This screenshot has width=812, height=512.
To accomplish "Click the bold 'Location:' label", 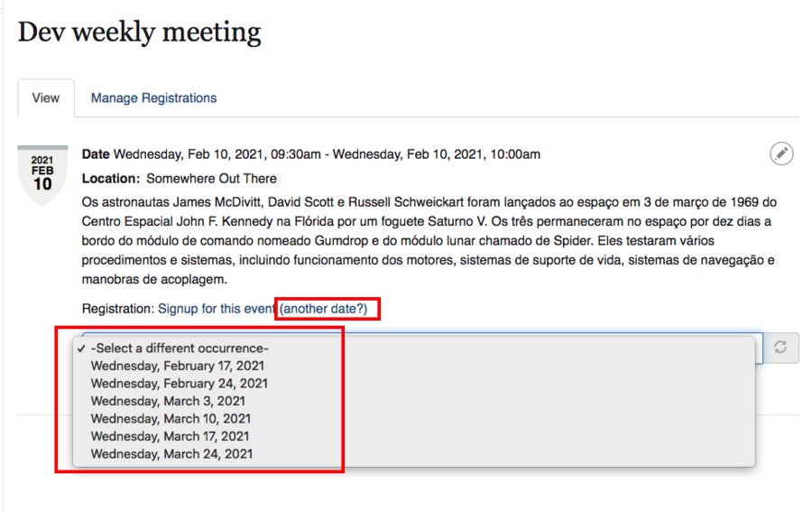I will click(111, 179).
